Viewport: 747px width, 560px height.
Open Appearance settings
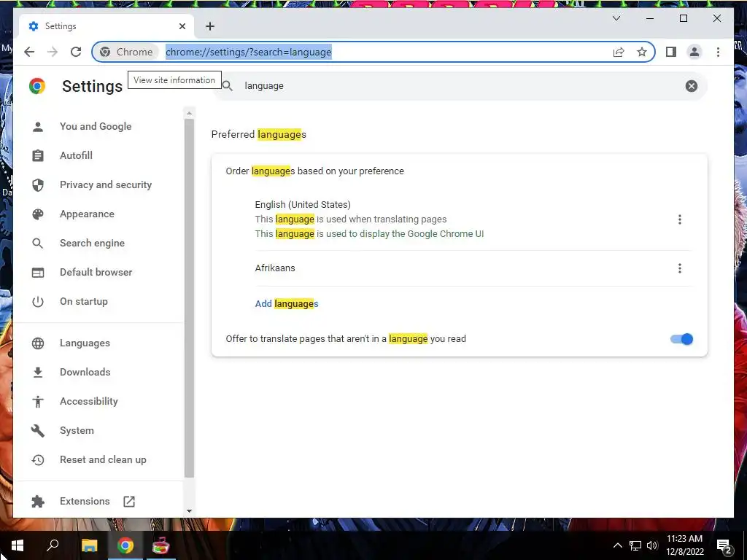[x=87, y=214]
